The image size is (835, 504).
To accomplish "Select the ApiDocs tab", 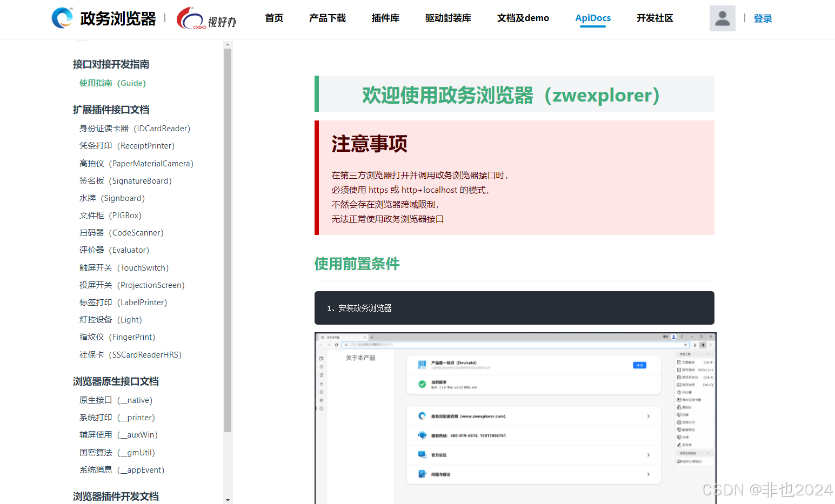I will 593,18.
